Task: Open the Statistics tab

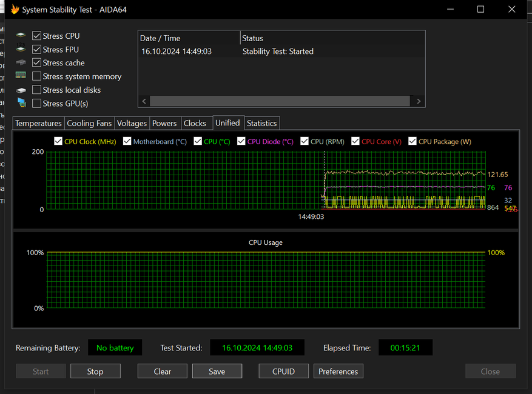Action: pyautogui.click(x=261, y=123)
